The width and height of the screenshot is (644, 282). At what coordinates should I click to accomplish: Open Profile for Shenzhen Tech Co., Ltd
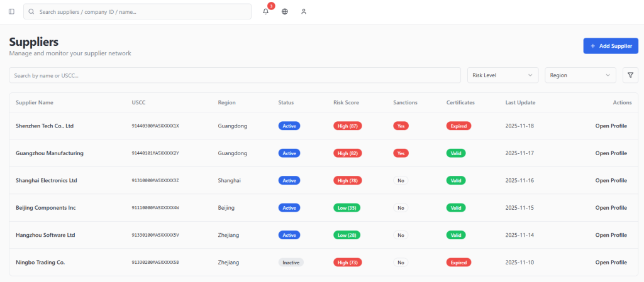pyautogui.click(x=611, y=126)
